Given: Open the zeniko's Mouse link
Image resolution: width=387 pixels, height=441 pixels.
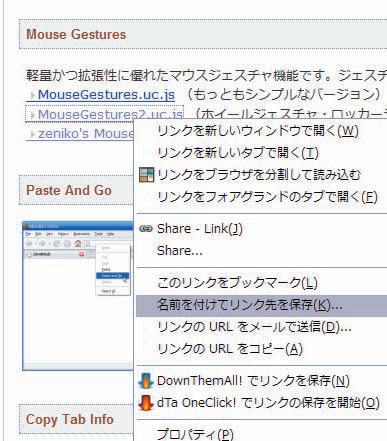Looking at the screenshot, I should click(x=86, y=134).
